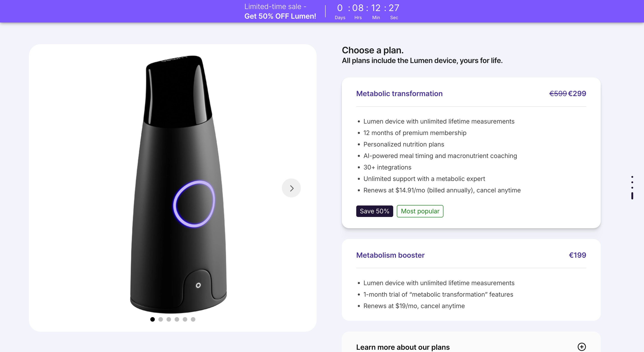644x352 pixels.
Task: Open the fifth carousel dot image
Action: [x=185, y=319]
